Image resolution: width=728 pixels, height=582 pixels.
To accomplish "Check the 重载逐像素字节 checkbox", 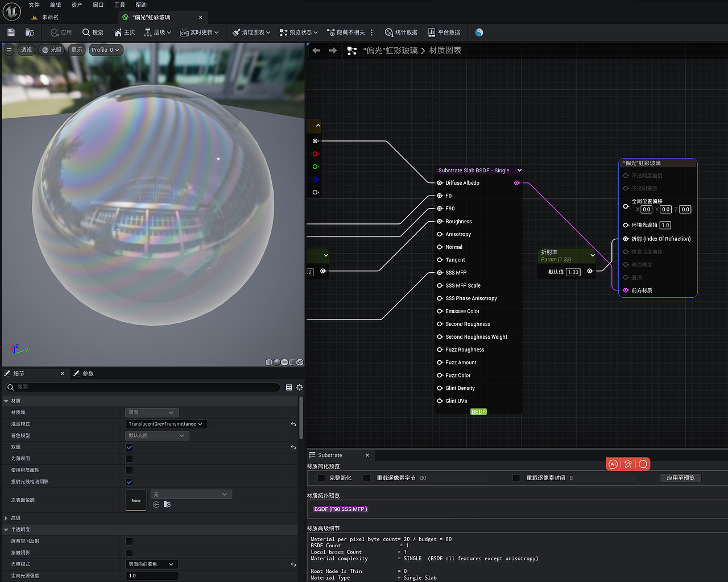I will tap(367, 478).
